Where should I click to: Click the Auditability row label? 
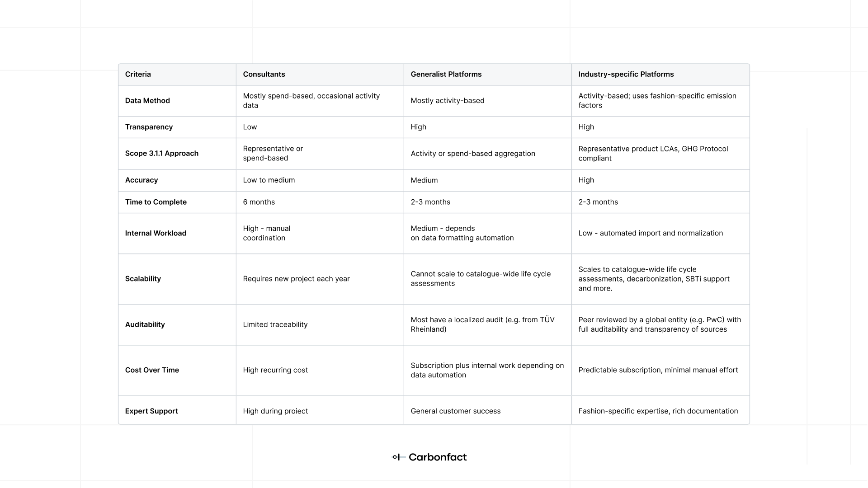[145, 324]
